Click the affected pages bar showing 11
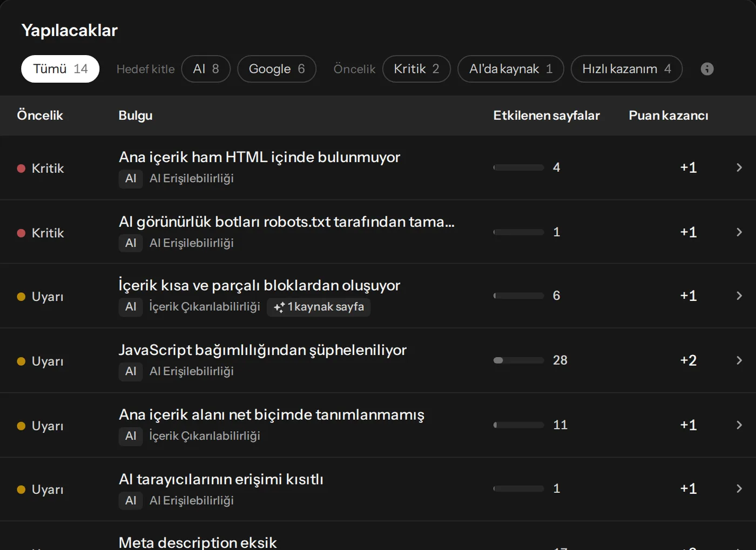Viewport: 756px width, 550px height. point(518,425)
